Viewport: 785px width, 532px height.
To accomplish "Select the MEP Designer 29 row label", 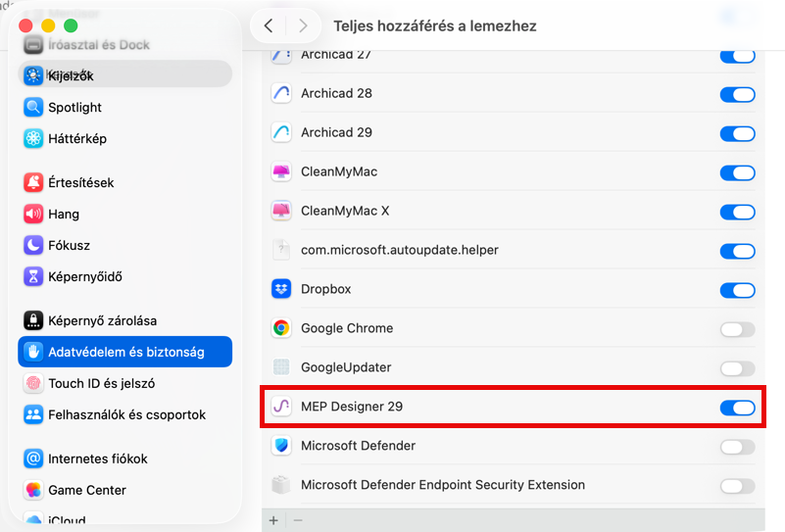I will (352, 407).
